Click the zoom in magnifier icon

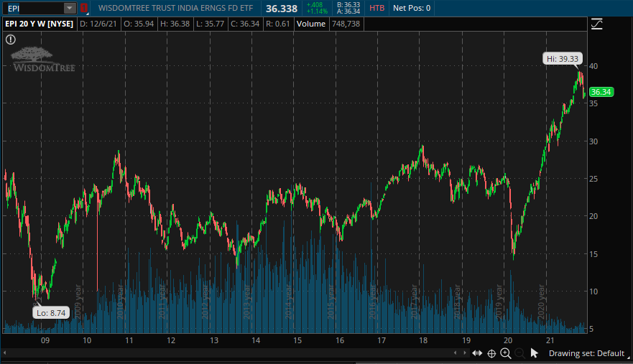(505, 353)
